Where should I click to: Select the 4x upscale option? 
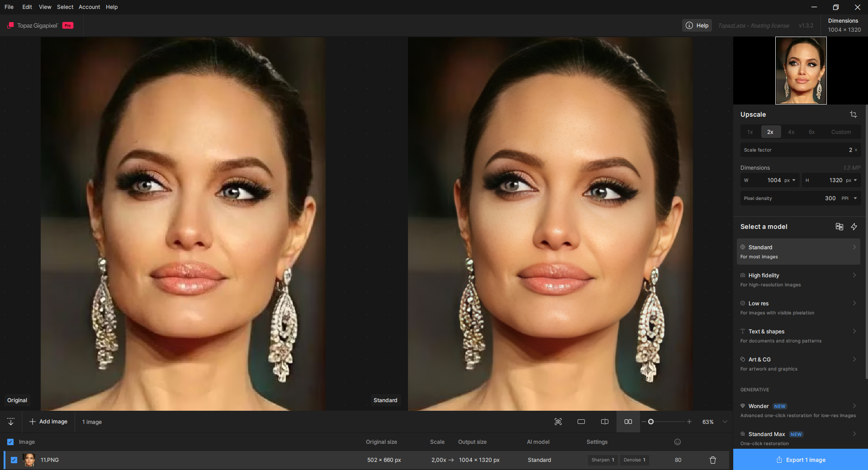click(x=791, y=132)
